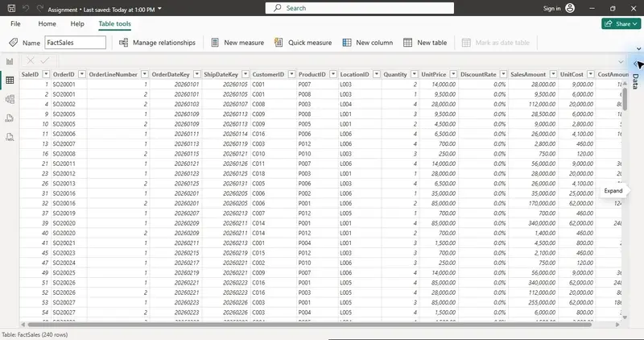Click the scroll right arrow

617,325
